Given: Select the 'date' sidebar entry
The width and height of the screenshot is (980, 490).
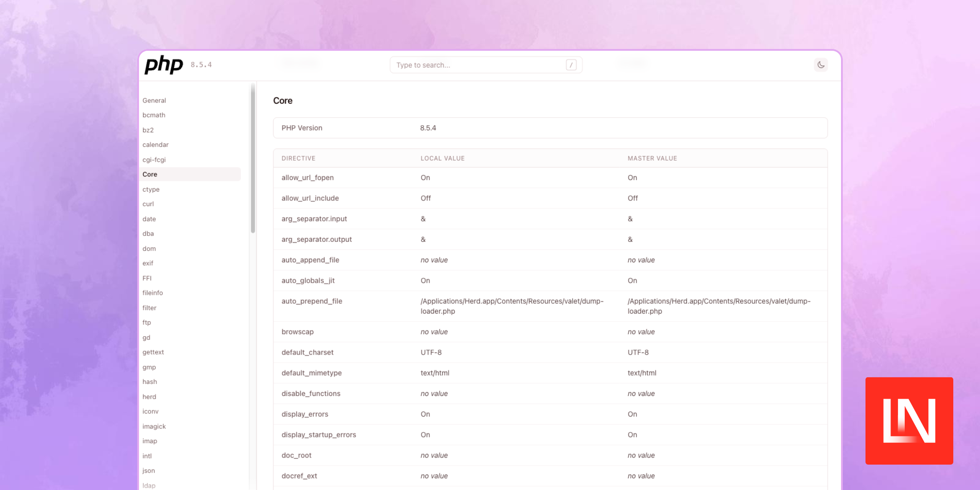Looking at the screenshot, I should coord(149,219).
